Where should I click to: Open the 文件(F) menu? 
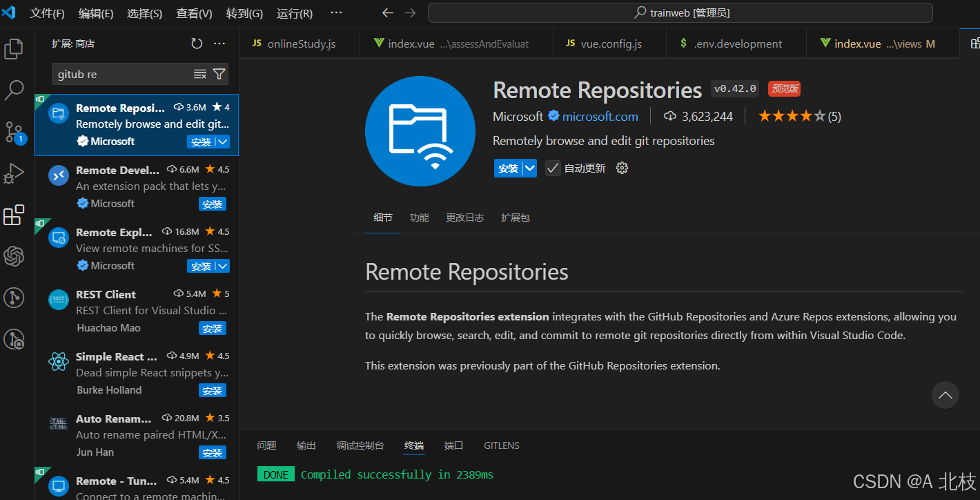[48, 13]
